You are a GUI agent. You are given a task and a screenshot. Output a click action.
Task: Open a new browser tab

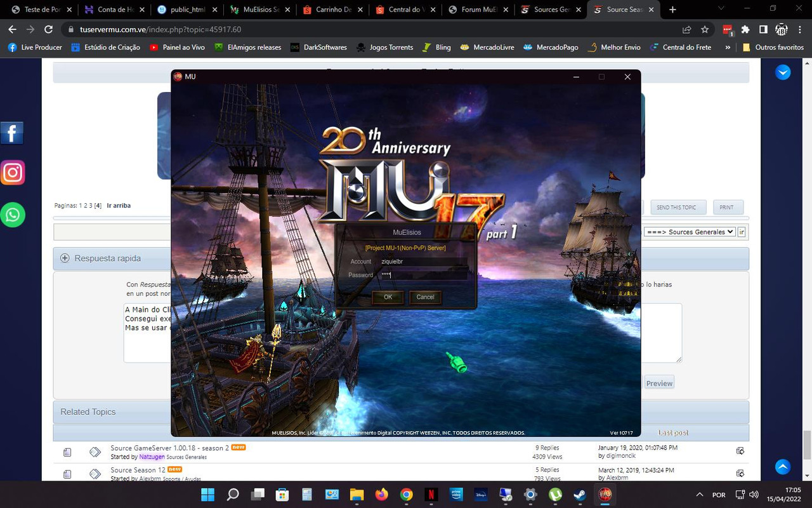pos(672,10)
